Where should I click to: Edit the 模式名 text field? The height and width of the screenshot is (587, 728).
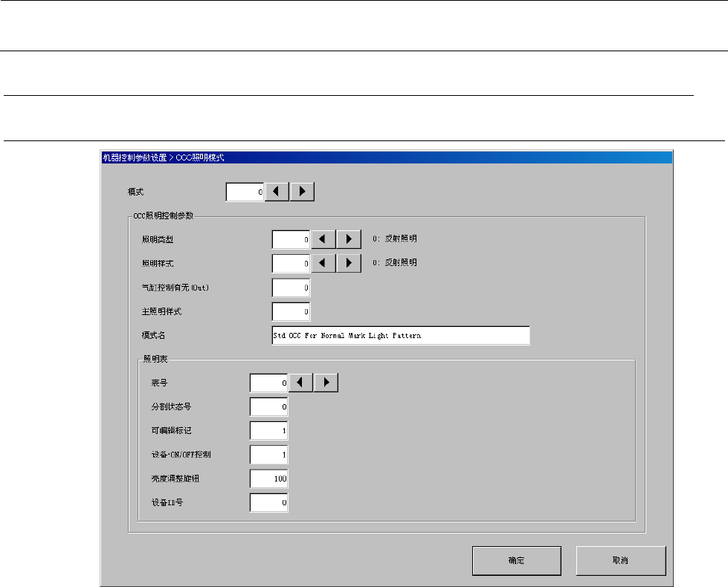(x=401, y=336)
